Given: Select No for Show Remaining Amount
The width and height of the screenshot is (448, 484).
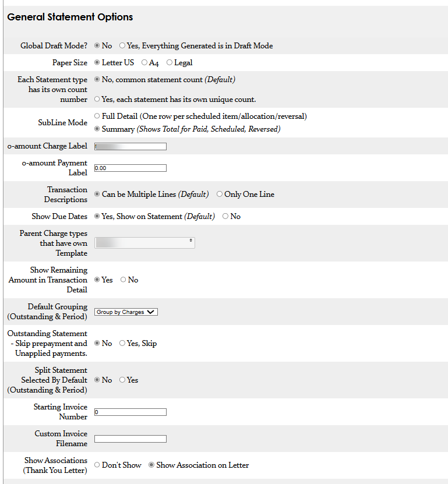Looking at the screenshot, I should click(x=124, y=280).
